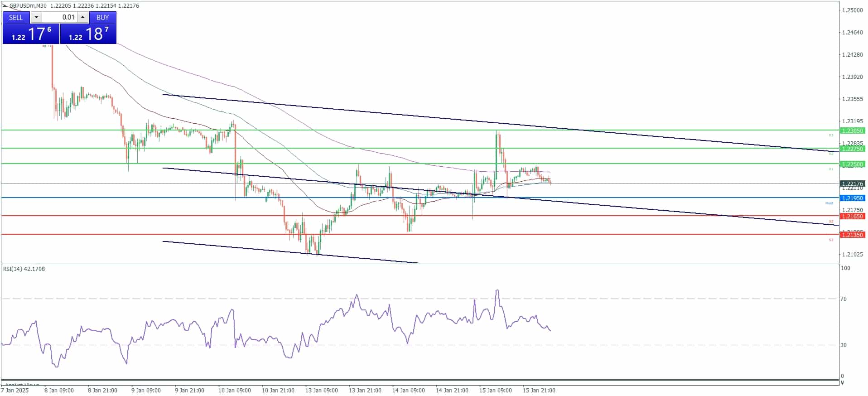Click the SELL button in the one-click trading panel
The image size is (868, 396).
(16, 17)
